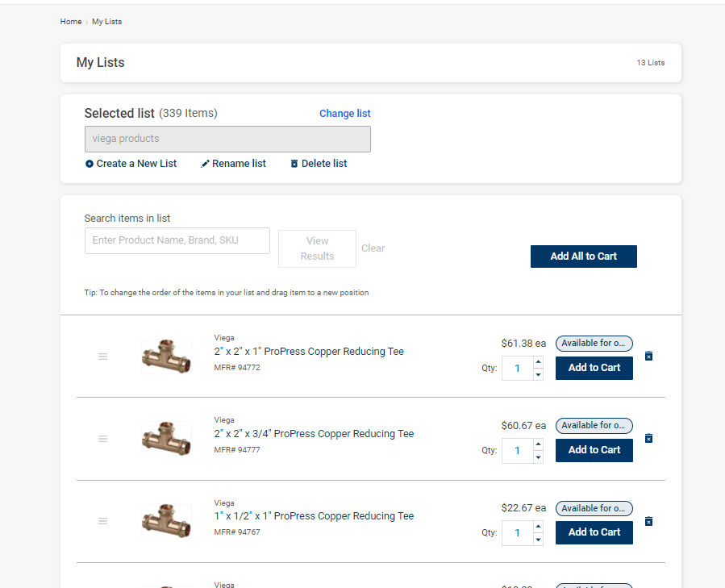Edit quantity field for MFR# 94772
The height and width of the screenshot is (588, 725).
[518, 369]
